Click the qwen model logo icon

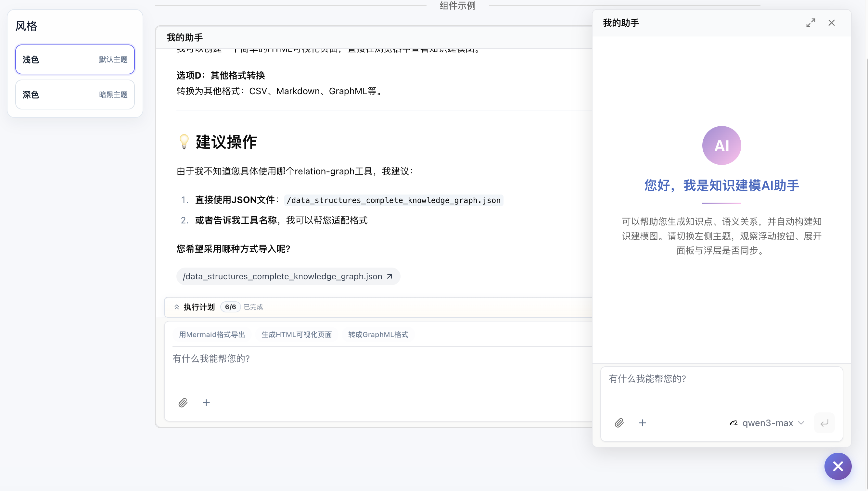pos(734,423)
